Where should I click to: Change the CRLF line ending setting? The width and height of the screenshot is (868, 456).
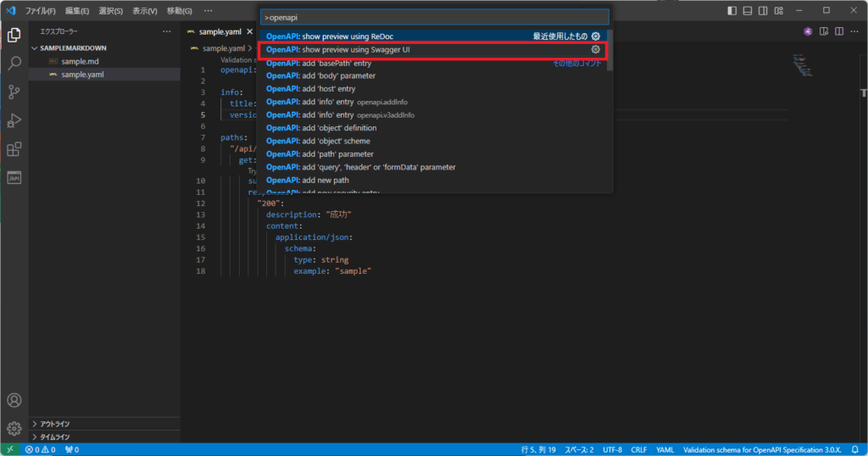click(x=639, y=449)
